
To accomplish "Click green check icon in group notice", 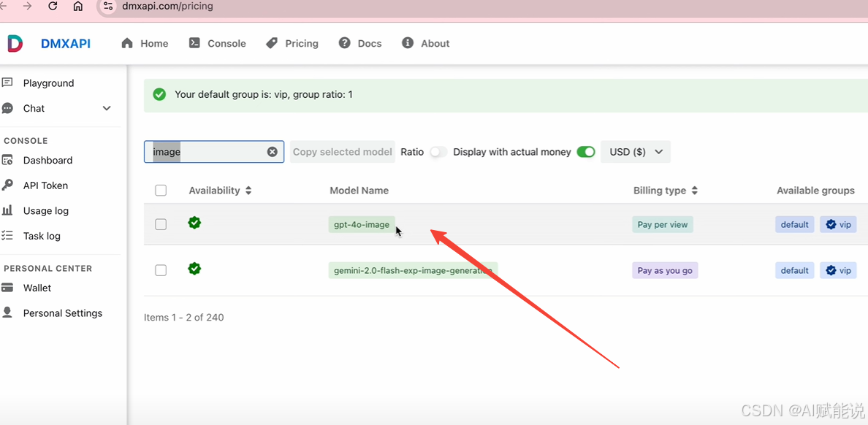I will (x=159, y=95).
